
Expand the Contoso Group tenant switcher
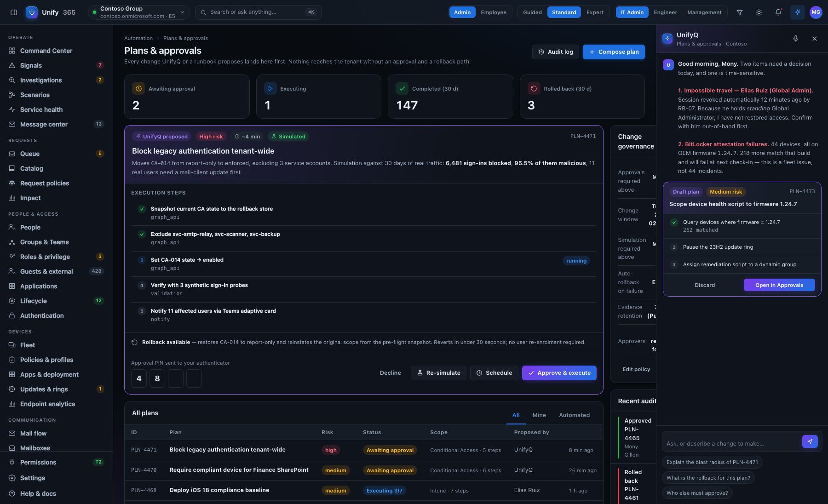click(x=138, y=12)
